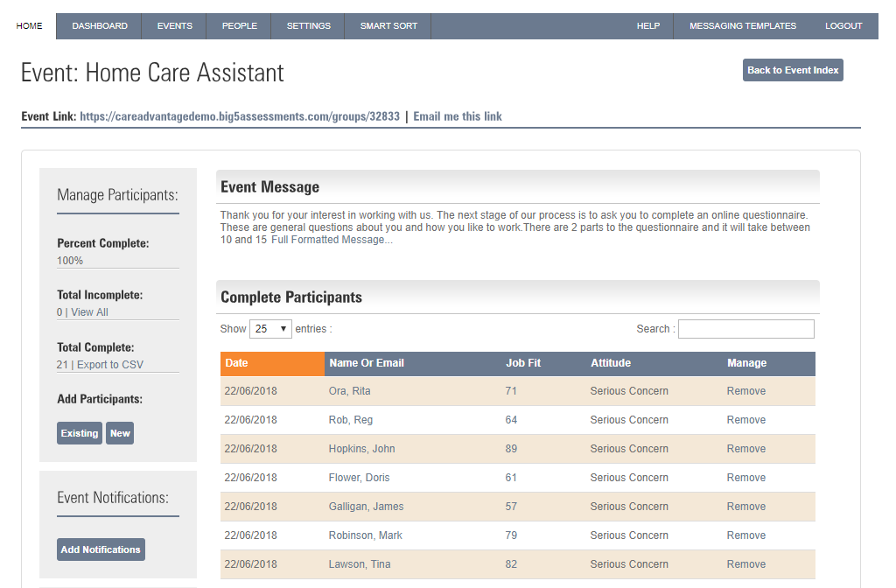
Task: Select the SMART SORT tab
Action: tap(388, 25)
